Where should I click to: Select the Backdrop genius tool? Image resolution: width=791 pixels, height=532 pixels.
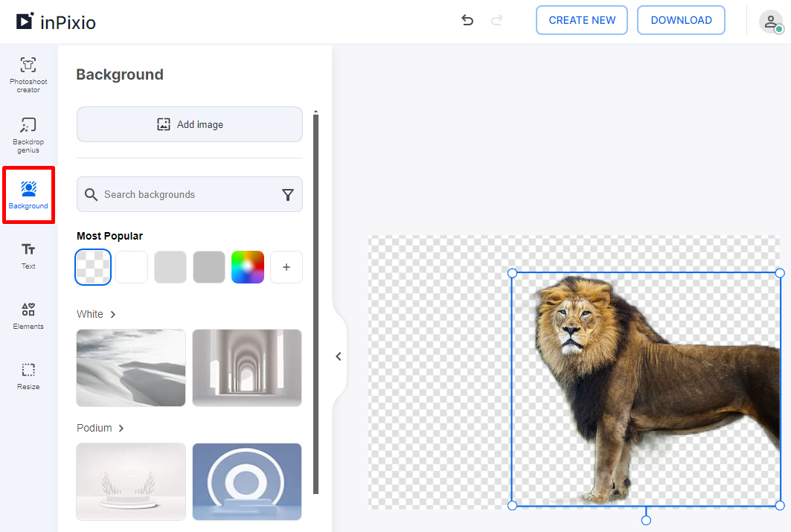[28, 134]
